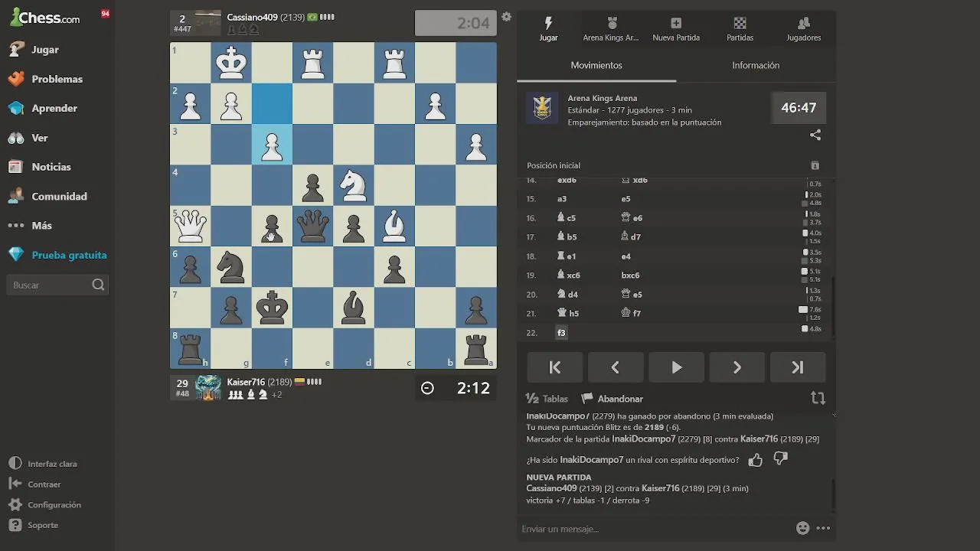Click the white king on the board
Image resolution: width=980 pixels, height=551 pixels.
pos(230,63)
